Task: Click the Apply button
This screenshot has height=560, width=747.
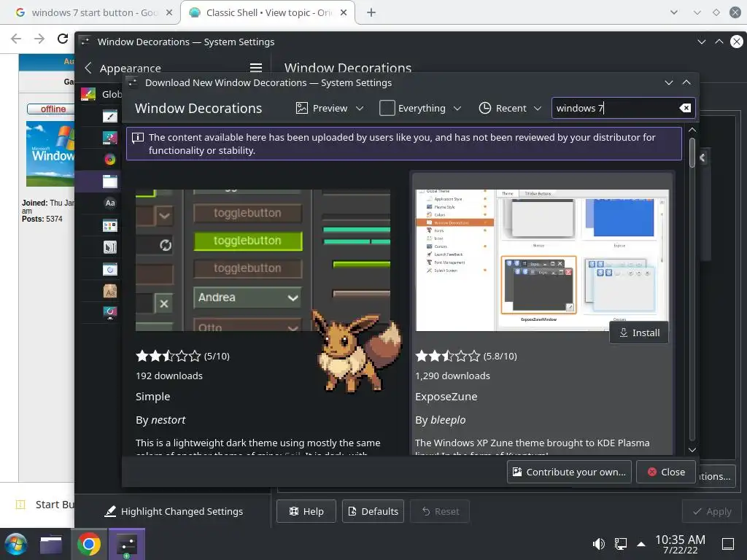Action: 712,511
